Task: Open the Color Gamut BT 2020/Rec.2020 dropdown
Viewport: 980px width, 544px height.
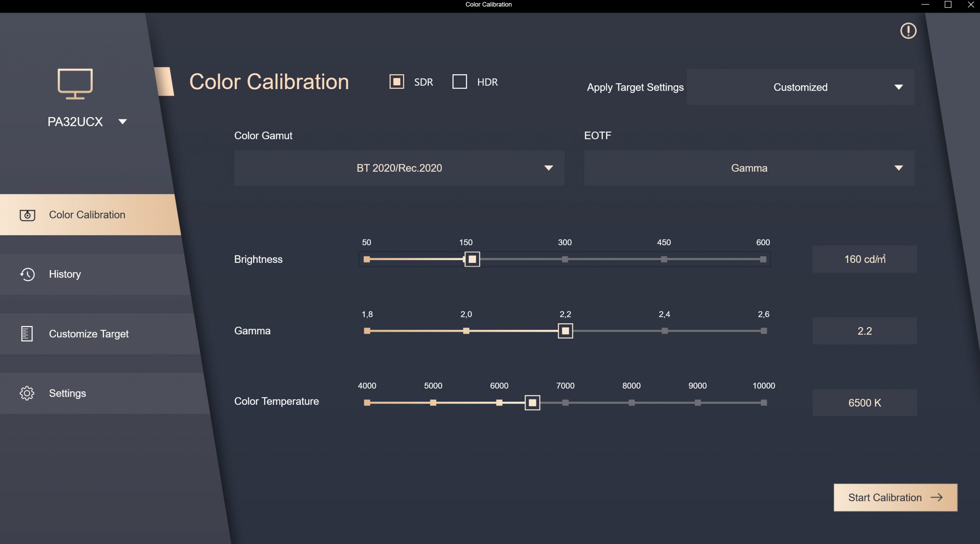Action: (399, 168)
